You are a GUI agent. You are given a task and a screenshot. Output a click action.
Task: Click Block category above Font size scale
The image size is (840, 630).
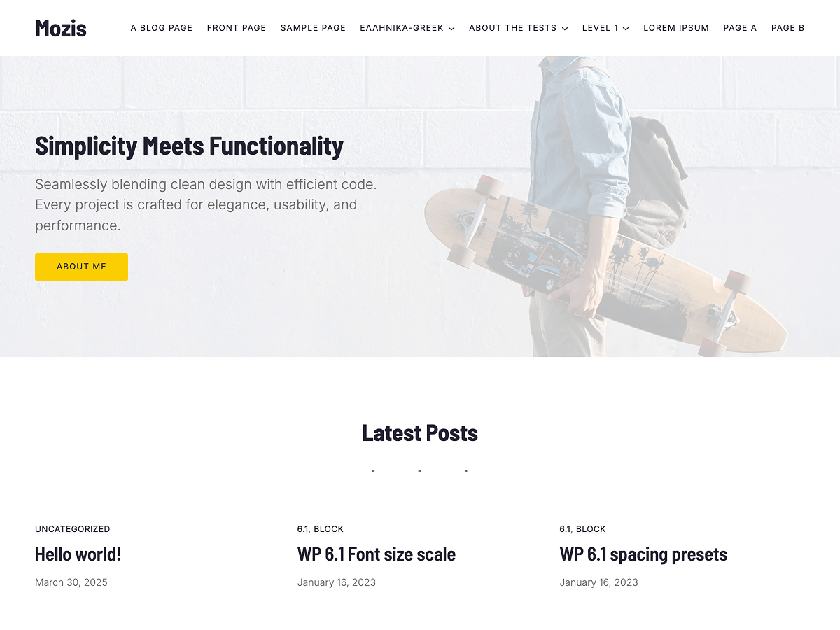click(x=328, y=529)
